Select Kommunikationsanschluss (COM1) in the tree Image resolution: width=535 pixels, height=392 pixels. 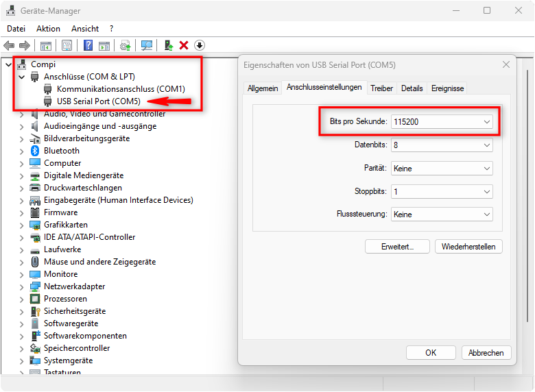pyautogui.click(x=121, y=89)
